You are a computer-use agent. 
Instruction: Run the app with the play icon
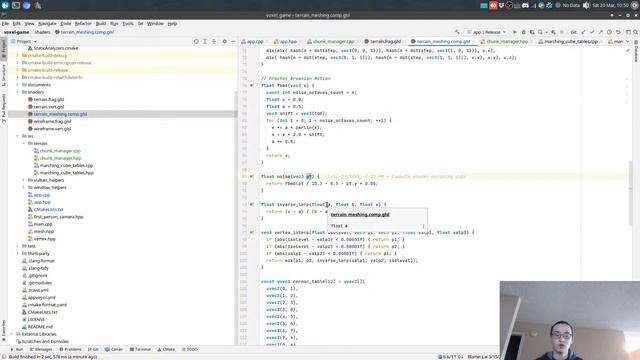tap(515, 32)
